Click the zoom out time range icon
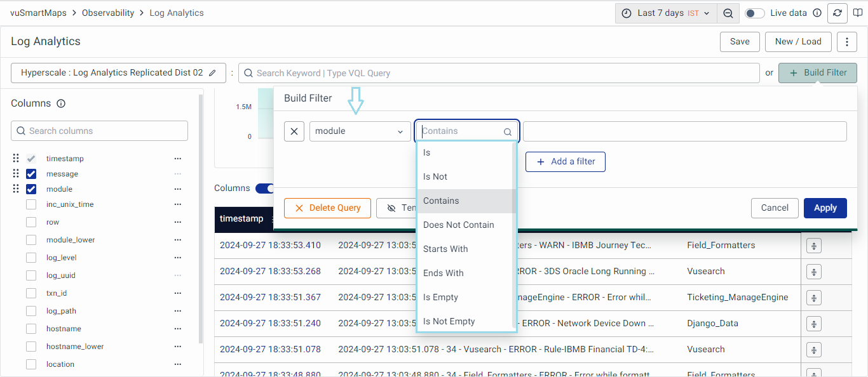The image size is (868, 377). pos(728,13)
